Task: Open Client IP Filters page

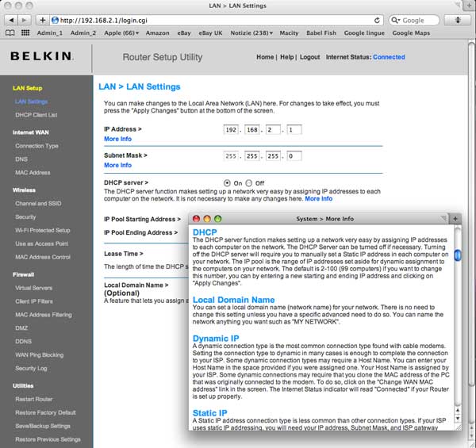Action: click(x=34, y=301)
